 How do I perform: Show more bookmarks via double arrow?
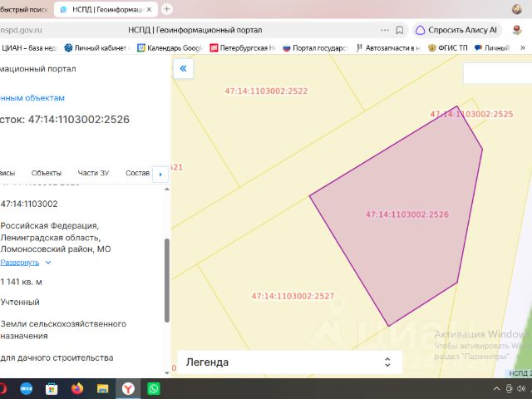(523, 48)
